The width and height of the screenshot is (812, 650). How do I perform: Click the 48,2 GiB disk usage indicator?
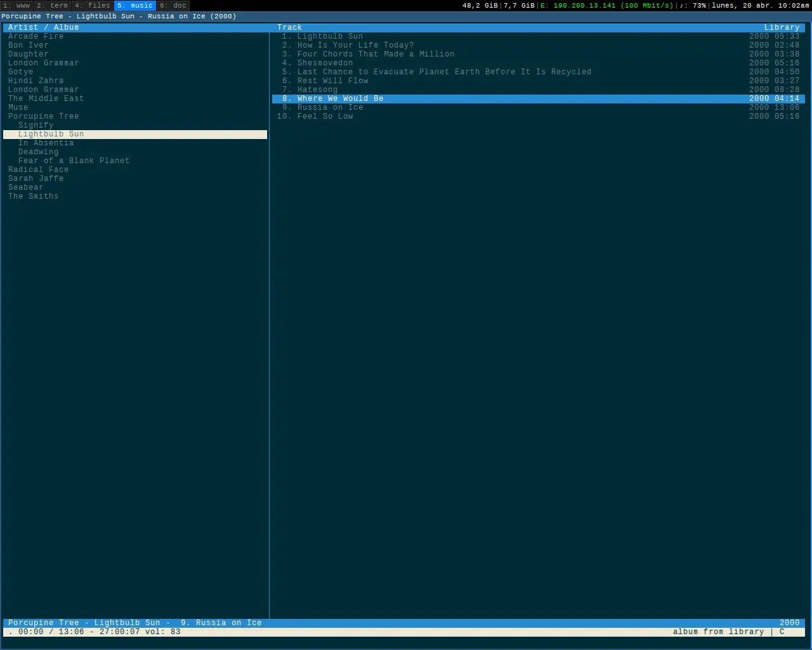click(480, 6)
